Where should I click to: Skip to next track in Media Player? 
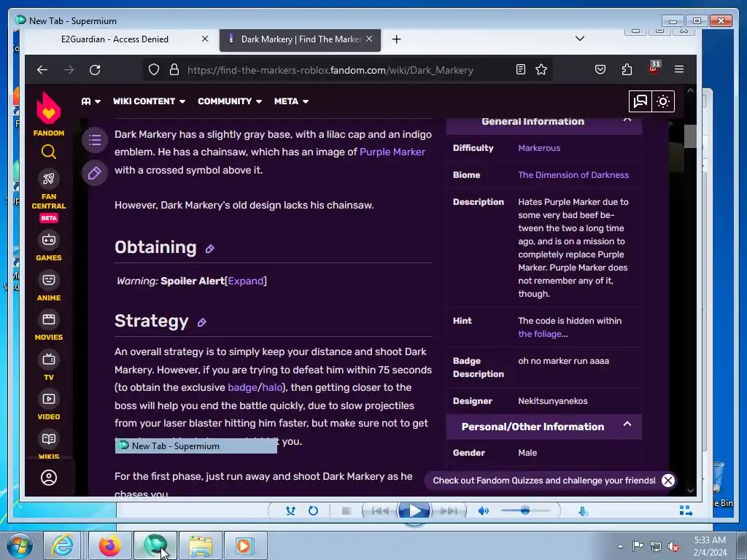pyautogui.click(x=449, y=511)
